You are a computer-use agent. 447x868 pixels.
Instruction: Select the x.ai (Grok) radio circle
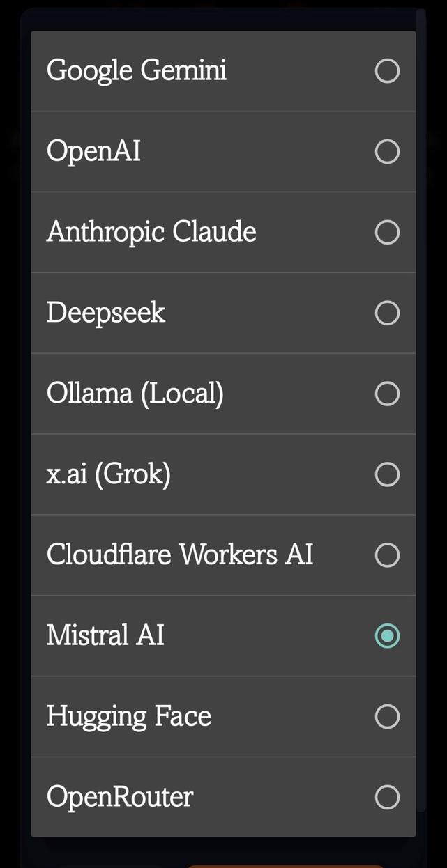pyautogui.click(x=387, y=474)
